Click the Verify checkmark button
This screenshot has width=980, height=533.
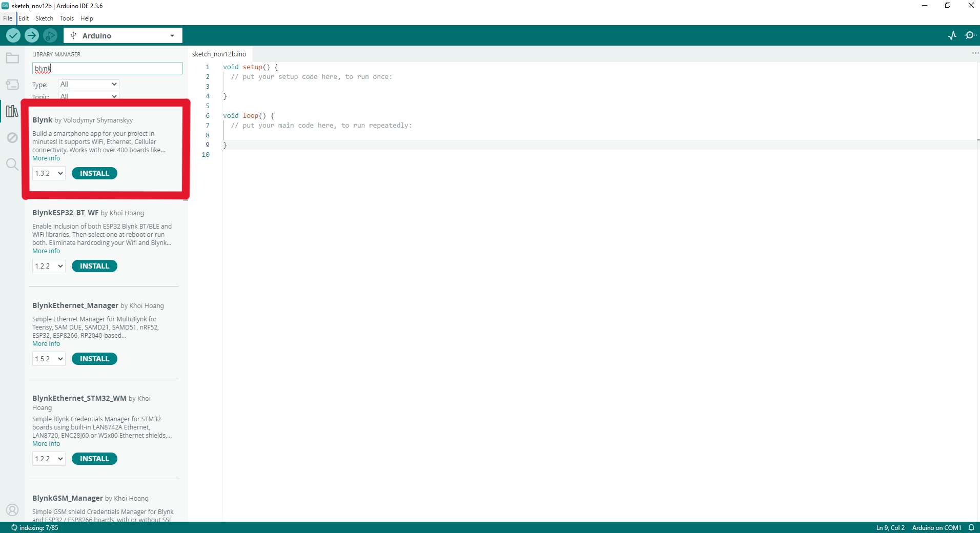tap(13, 35)
